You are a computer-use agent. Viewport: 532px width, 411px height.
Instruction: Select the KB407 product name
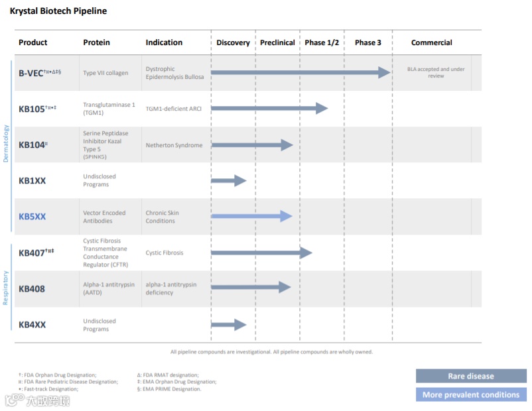[x=36, y=253]
